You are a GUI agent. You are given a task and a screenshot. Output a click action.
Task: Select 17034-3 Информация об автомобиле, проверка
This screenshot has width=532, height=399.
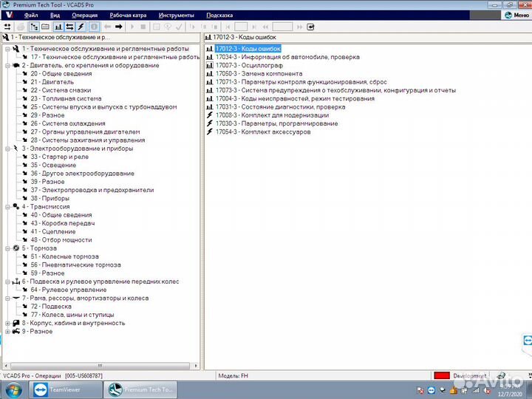[287, 57]
